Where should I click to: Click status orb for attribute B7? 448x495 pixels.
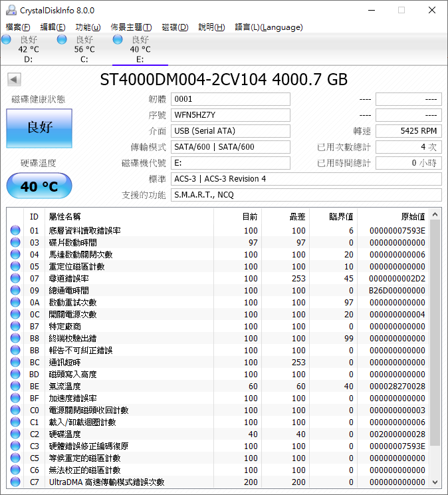[x=15, y=327]
